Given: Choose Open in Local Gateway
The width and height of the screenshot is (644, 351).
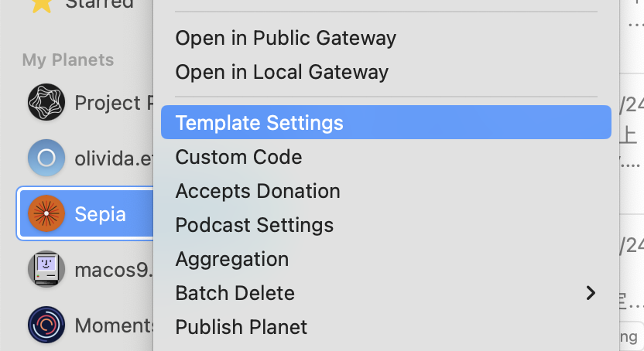Looking at the screenshot, I should click(282, 73).
